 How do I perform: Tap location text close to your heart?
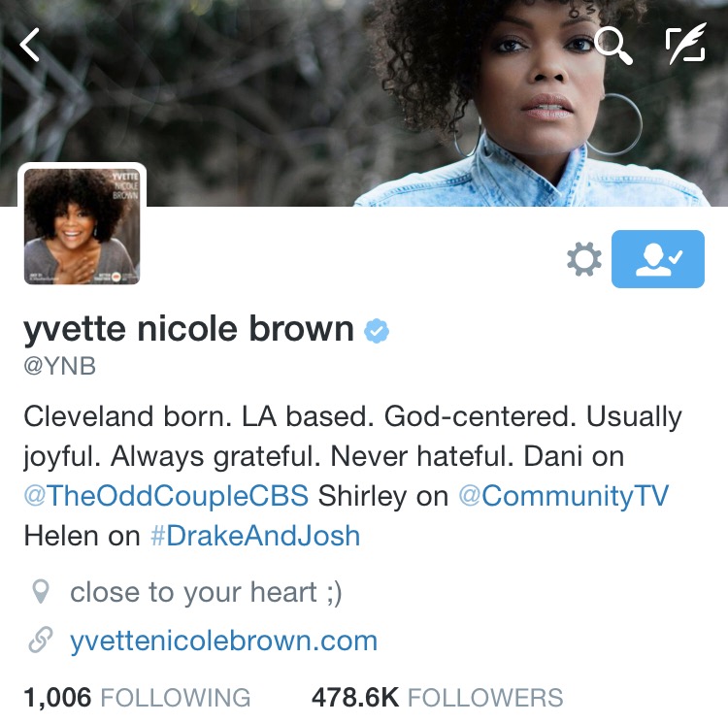pos(206,593)
